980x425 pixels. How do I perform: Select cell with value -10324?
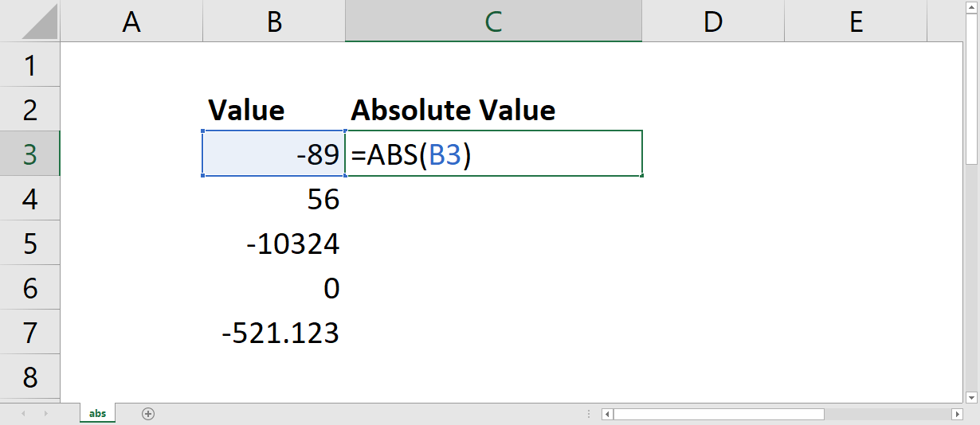click(x=274, y=243)
